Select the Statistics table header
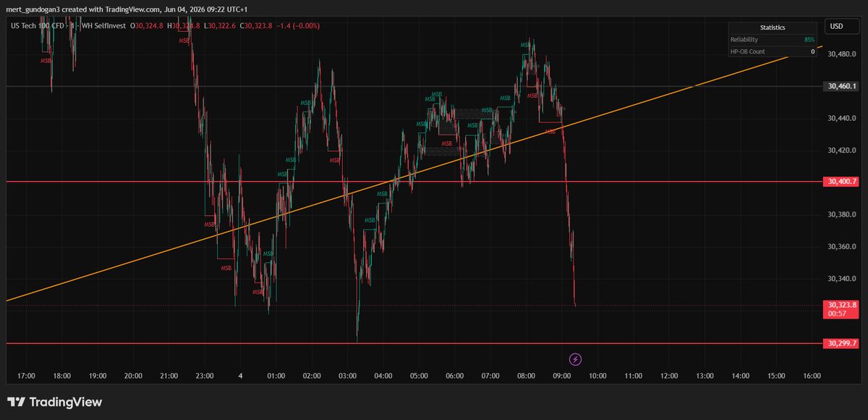Image resolution: width=868 pixels, height=420 pixels. [x=773, y=28]
